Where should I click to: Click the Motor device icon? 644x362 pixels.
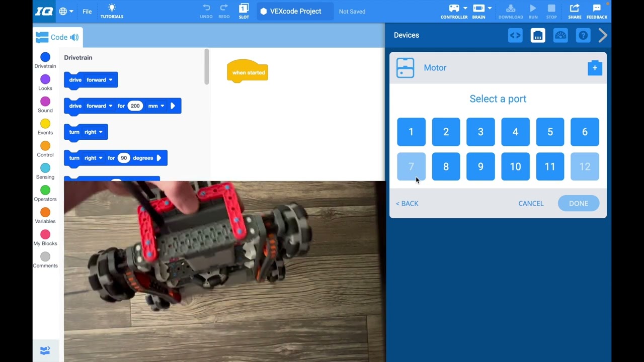[405, 68]
